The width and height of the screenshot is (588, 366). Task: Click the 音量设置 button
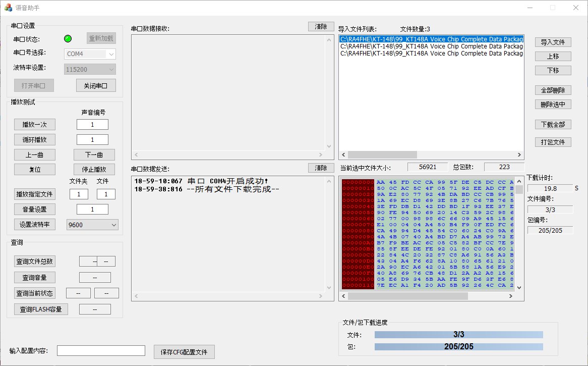[34, 210]
